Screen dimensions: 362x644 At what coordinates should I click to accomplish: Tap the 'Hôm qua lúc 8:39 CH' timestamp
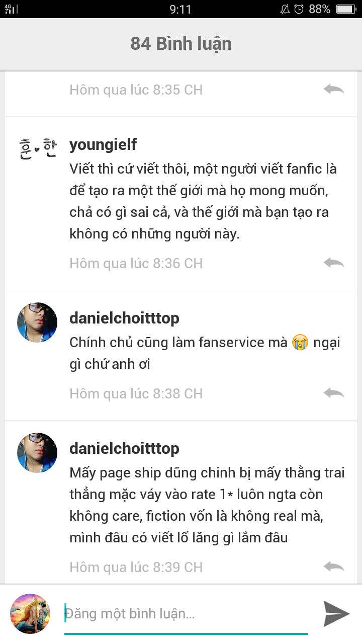(136, 567)
